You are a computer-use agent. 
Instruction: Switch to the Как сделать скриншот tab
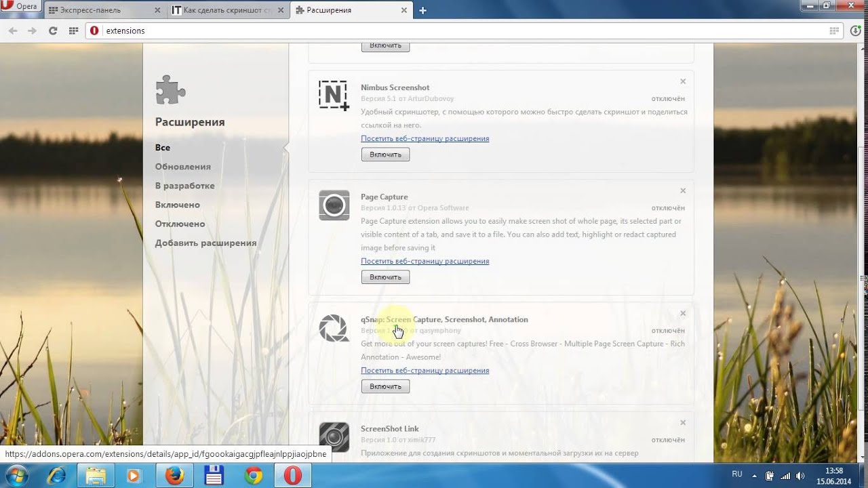tap(227, 10)
